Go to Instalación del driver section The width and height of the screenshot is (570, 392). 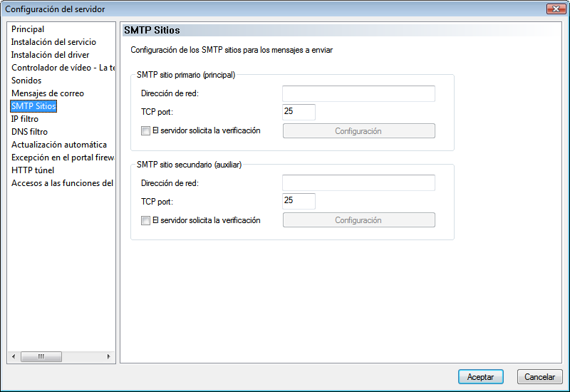point(49,55)
